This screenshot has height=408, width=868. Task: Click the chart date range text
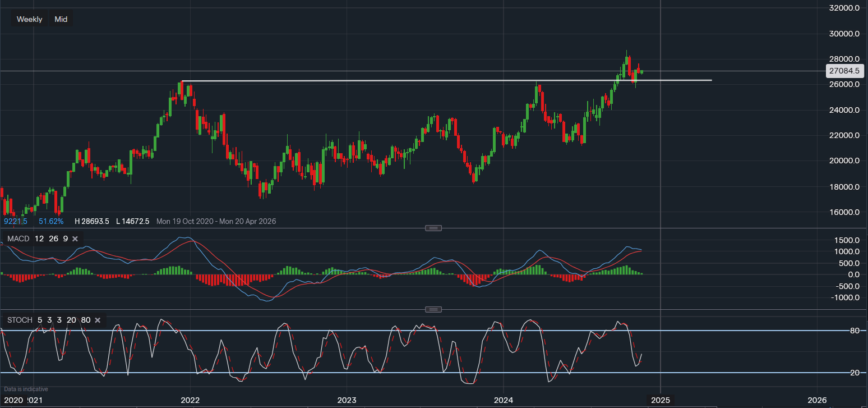pyautogui.click(x=216, y=221)
